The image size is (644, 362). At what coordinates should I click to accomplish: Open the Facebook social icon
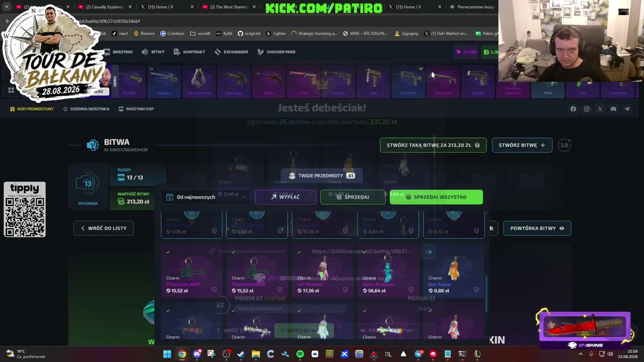573,109
